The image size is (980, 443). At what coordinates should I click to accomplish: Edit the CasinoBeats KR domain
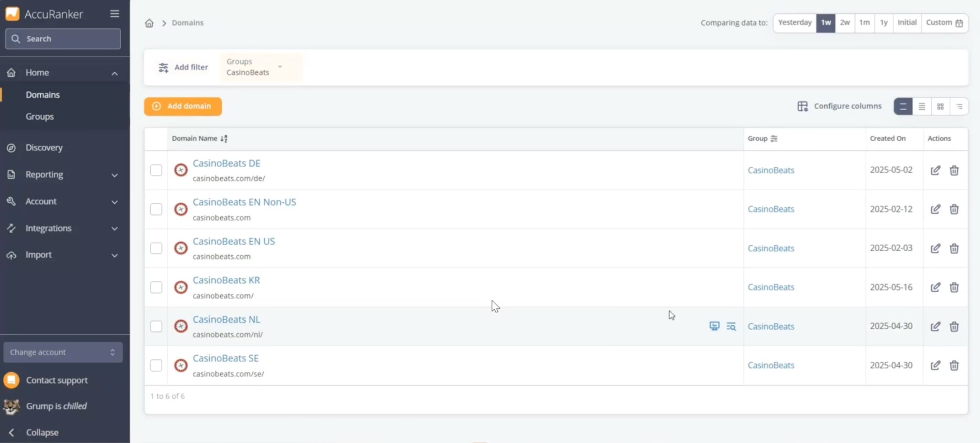[x=935, y=287]
